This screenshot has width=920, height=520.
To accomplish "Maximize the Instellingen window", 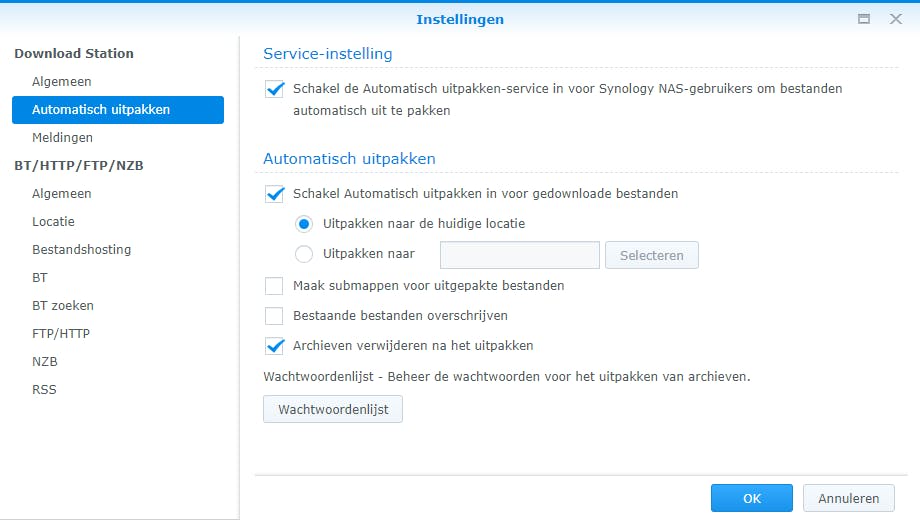I will pyautogui.click(x=864, y=19).
